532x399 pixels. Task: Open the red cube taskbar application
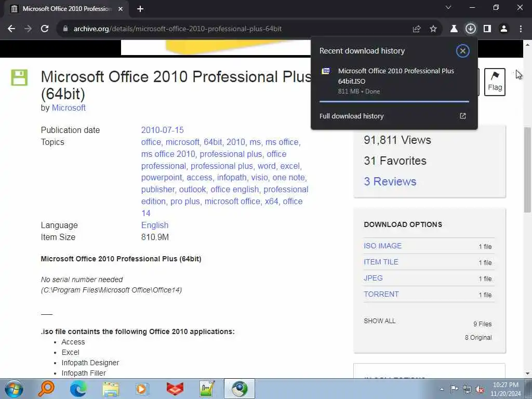[175, 389]
